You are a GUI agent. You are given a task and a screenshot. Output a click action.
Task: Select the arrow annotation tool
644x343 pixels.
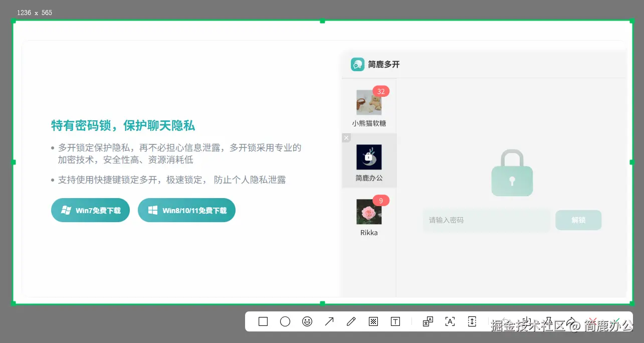click(x=329, y=321)
